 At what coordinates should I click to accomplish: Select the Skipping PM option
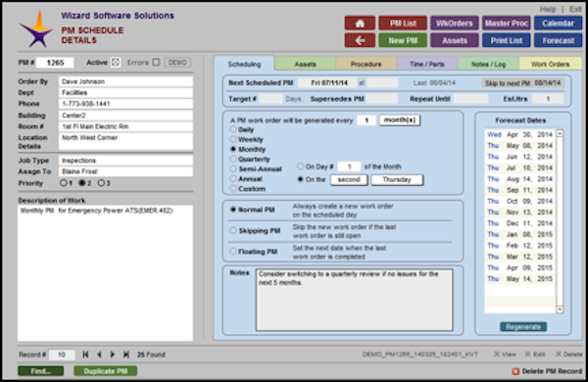coord(233,230)
